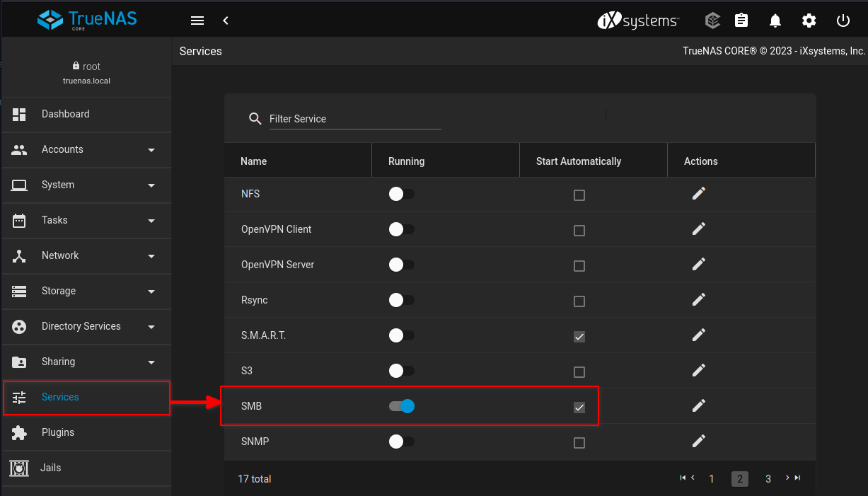Open notifications with the bell icon
This screenshot has width=868, height=496.
[x=775, y=21]
